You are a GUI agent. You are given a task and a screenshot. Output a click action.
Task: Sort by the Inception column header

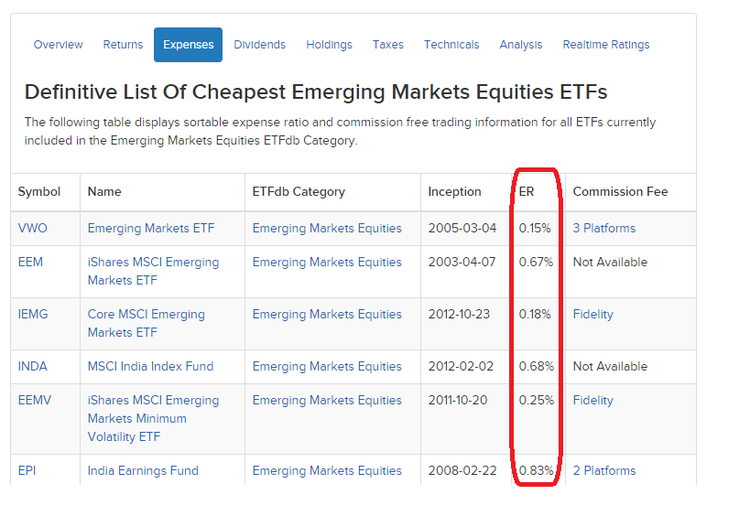454,191
